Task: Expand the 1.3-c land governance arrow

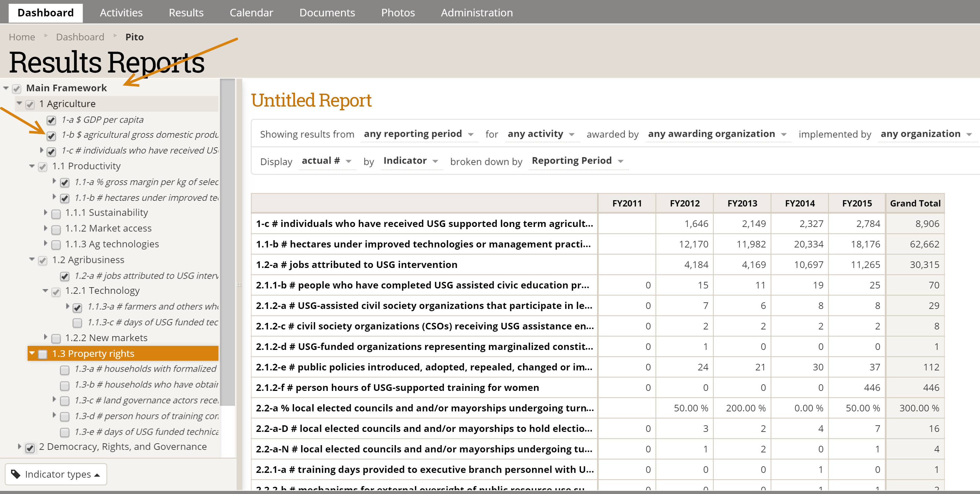Action: click(x=54, y=399)
